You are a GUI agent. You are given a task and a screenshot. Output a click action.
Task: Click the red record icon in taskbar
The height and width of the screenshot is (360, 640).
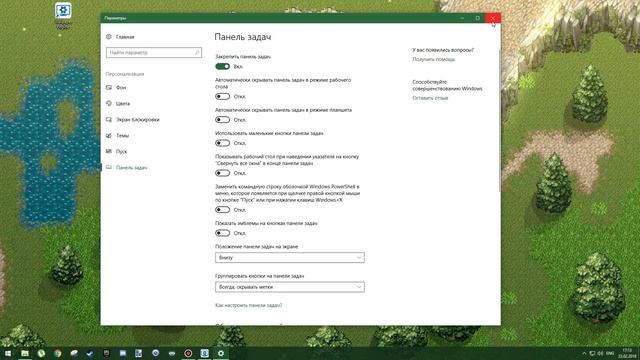(x=188, y=353)
